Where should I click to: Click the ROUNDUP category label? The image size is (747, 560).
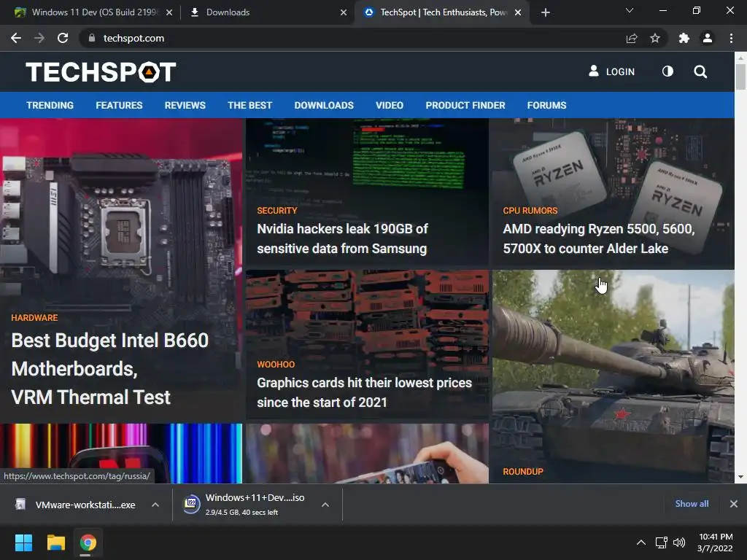tap(522, 472)
